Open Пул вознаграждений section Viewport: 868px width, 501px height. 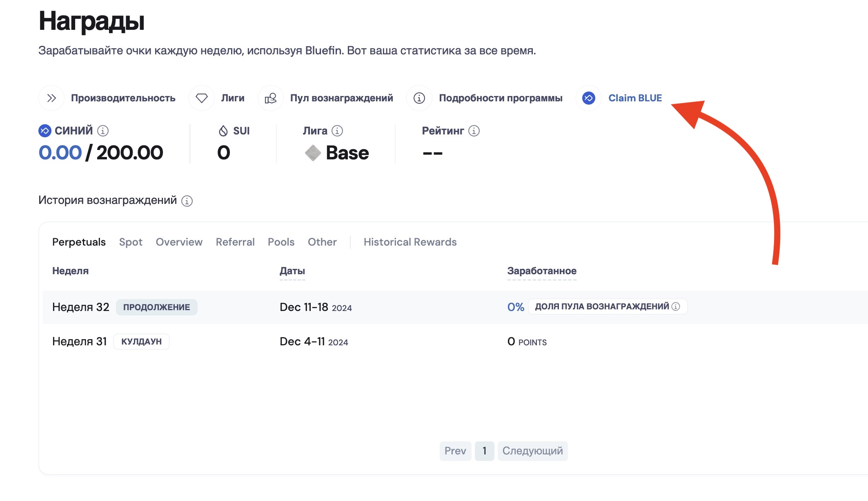tap(342, 98)
